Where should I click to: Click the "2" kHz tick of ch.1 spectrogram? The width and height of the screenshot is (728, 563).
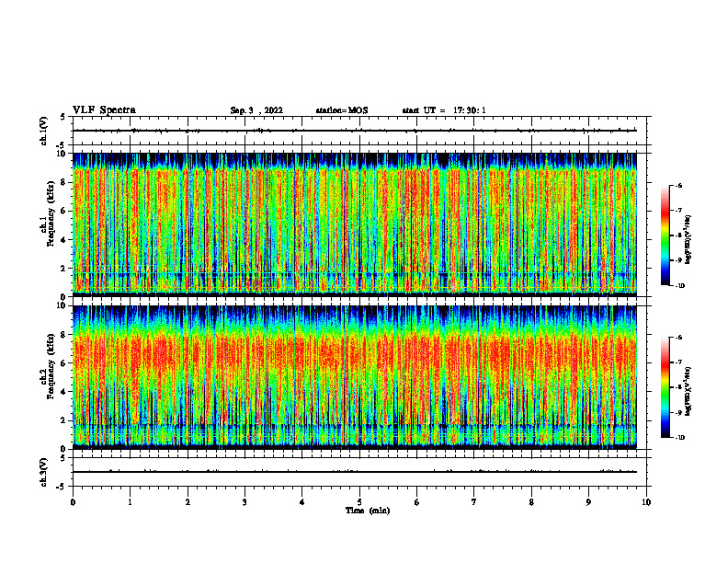tap(63, 269)
